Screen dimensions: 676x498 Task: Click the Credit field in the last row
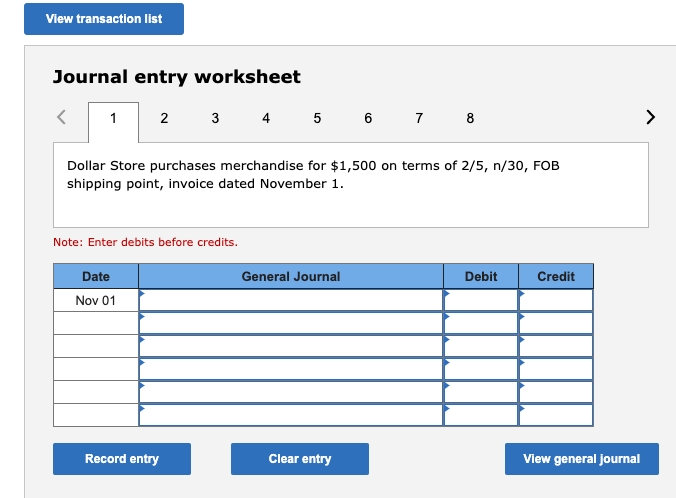pos(556,415)
